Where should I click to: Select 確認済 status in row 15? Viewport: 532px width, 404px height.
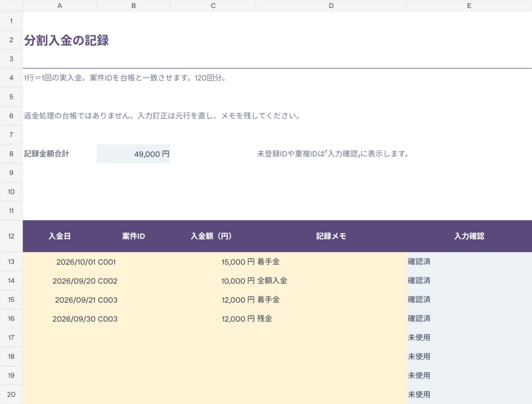(x=469, y=300)
